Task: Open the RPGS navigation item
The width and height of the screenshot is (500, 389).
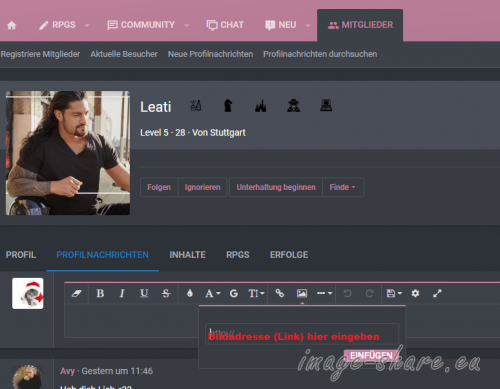Action: [57, 25]
